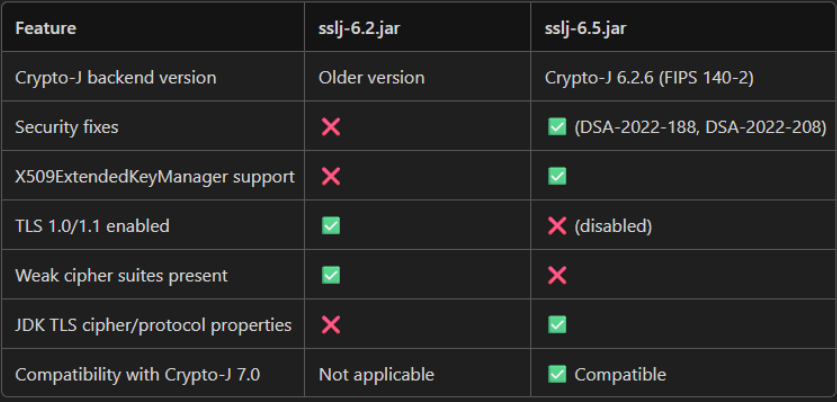Image resolution: width=837 pixels, height=402 pixels.
Task: Click red X for X509ExtendedKeyManager under sslj-6.2.jar
Action: (330, 176)
